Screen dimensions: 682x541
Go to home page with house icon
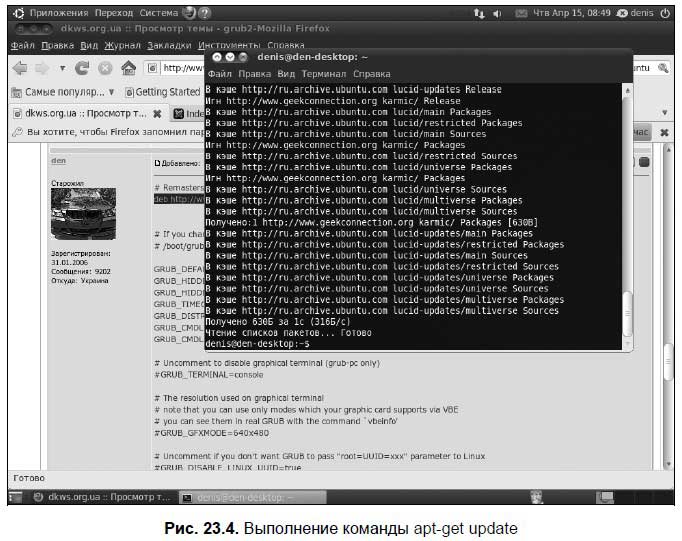point(128,68)
